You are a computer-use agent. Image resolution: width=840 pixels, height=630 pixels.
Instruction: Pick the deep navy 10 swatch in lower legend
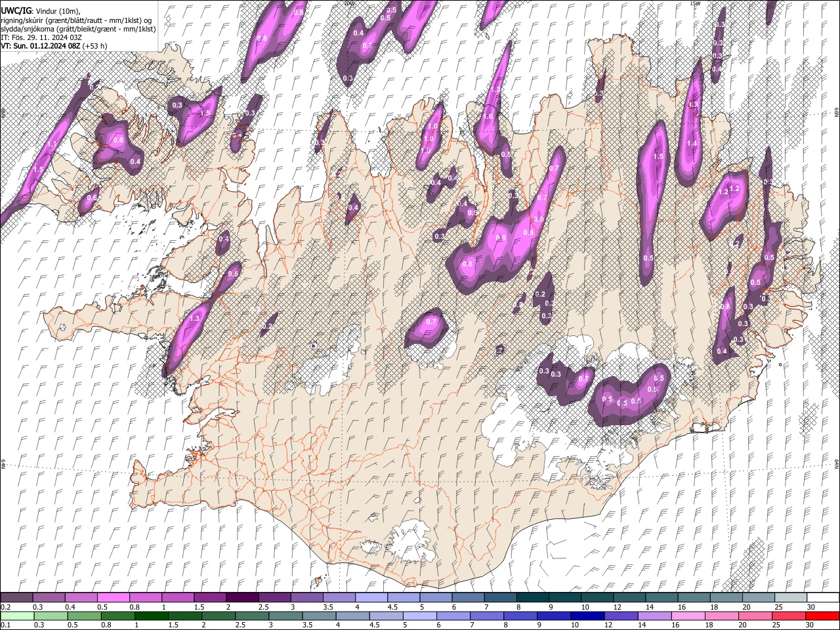tap(587, 616)
